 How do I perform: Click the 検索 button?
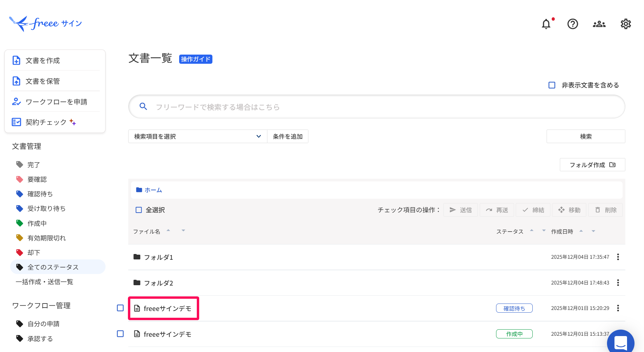(586, 136)
